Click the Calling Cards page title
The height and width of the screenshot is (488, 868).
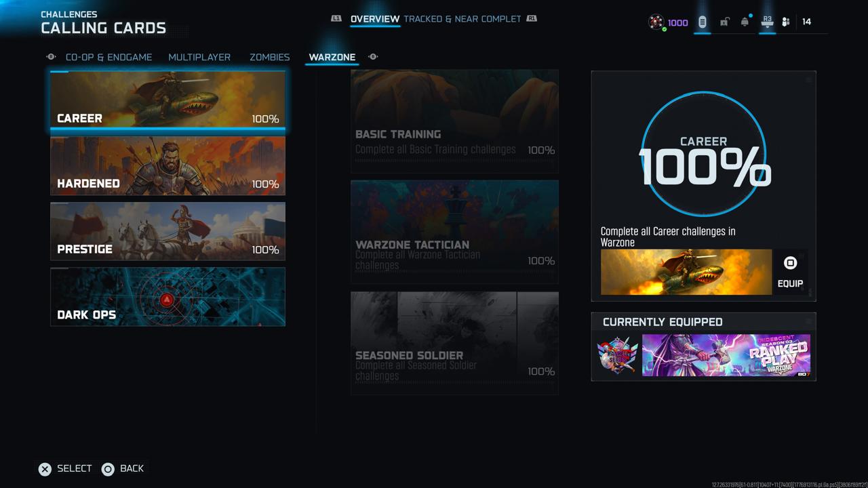point(103,28)
